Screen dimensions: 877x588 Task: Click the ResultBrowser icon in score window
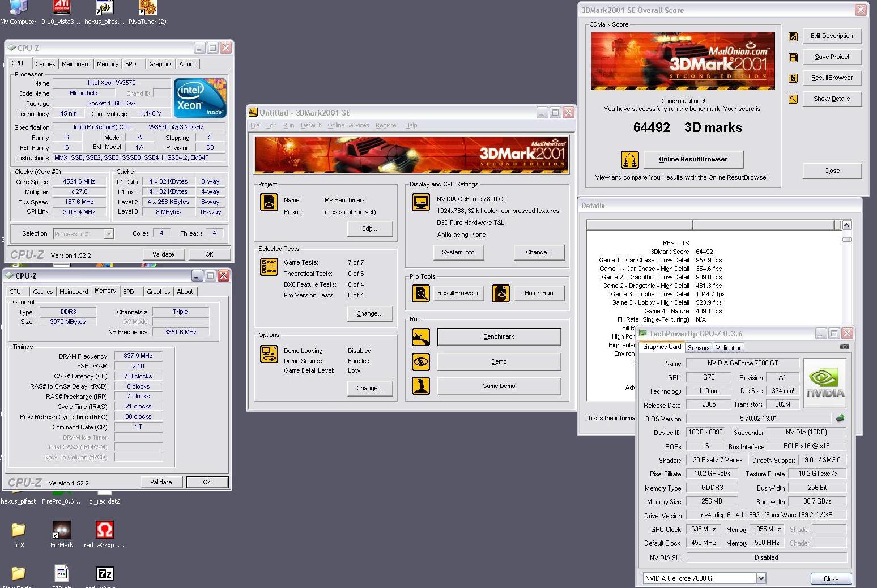click(793, 78)
